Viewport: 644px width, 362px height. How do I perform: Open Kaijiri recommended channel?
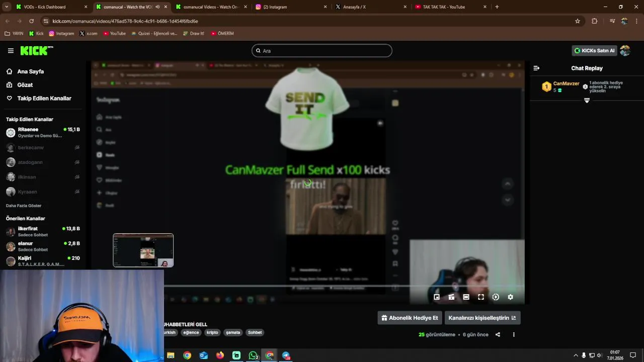click(43, 261)
